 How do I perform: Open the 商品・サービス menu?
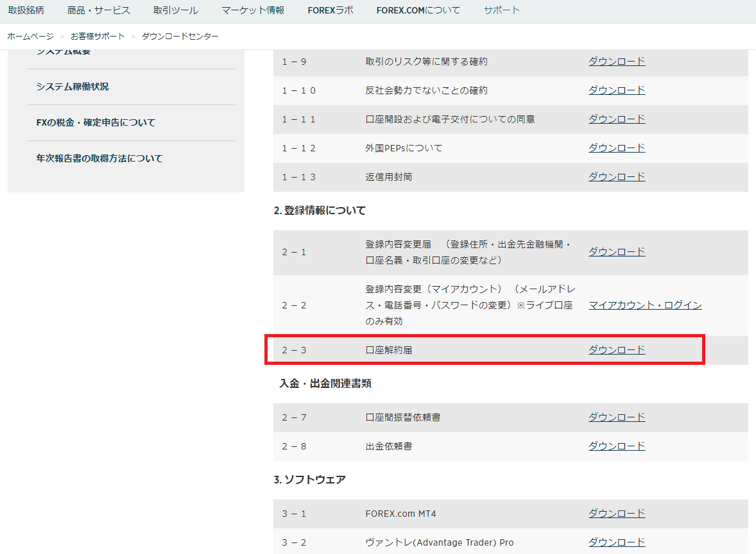pos(99,10)
